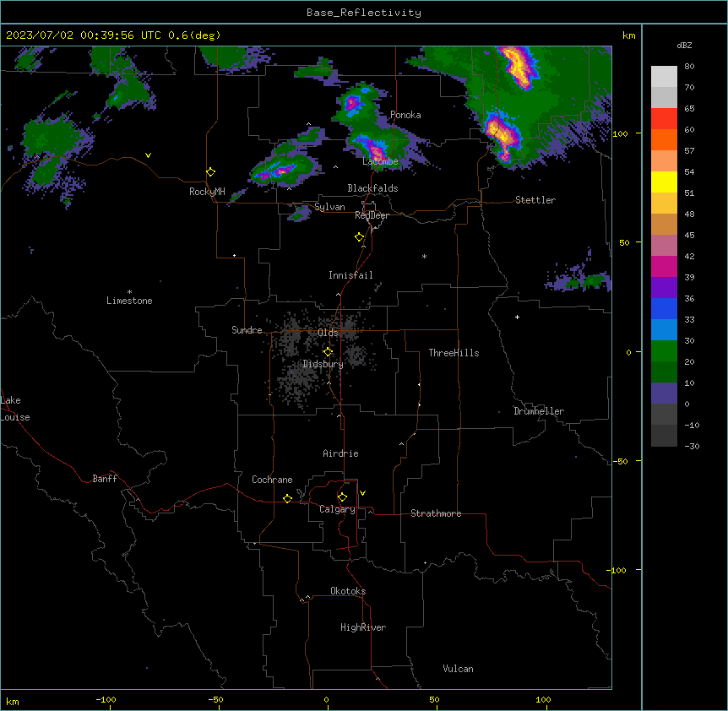Click the yellow diamond marker below Cochrane

pos(287,498)
